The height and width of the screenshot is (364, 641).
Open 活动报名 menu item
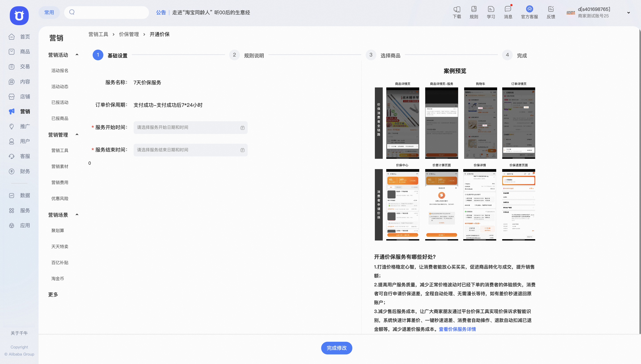[x=60, y=71]
